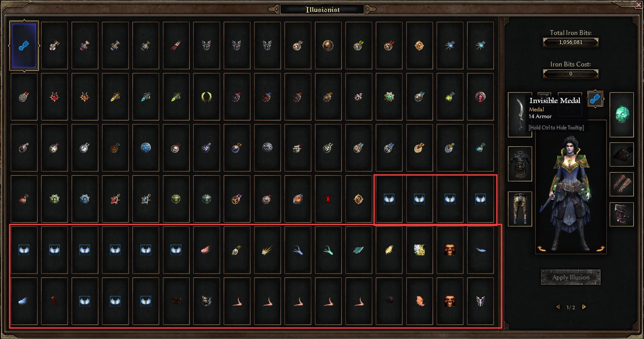Open the curved dagger weapon slot
The width and height of the screenshot is (644, 339).
pyautogui.click(x=520, y=115)
